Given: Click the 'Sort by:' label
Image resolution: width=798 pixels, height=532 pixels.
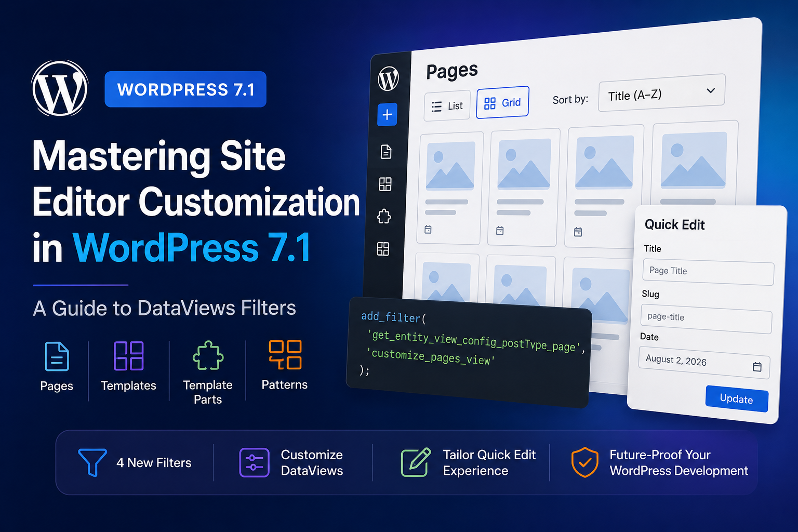Looking at the screenshot, I should (570, 99).
